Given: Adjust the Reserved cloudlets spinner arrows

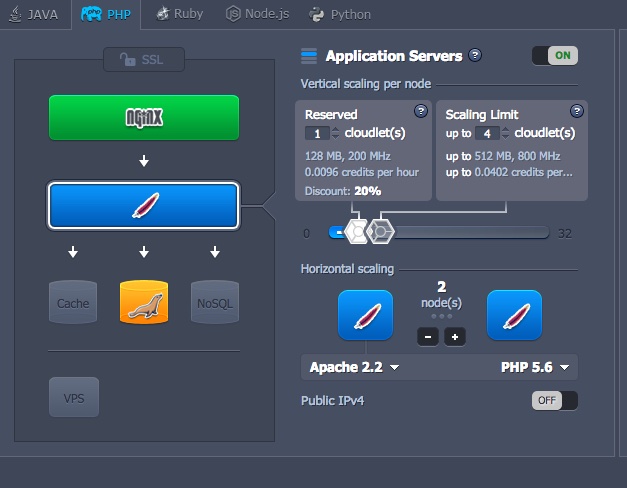Looking at the screenshot, I should point(335,133).
